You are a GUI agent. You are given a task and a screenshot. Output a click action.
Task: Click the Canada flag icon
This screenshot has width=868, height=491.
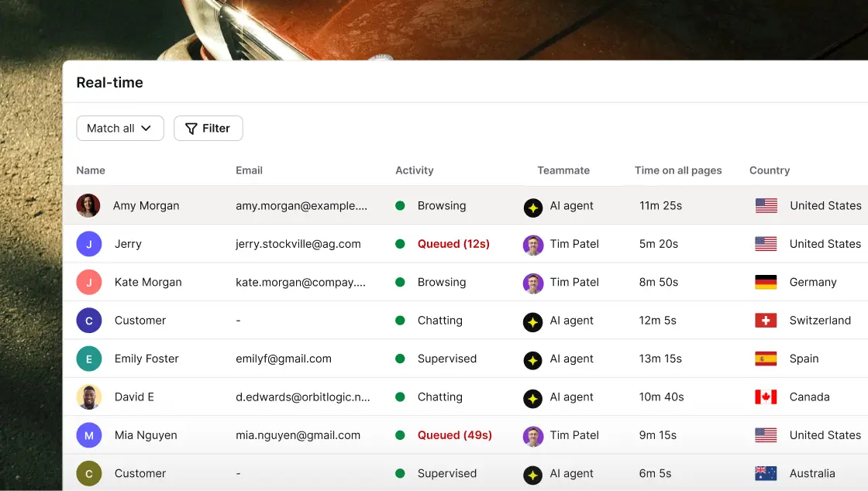click(x=766, y=397)
